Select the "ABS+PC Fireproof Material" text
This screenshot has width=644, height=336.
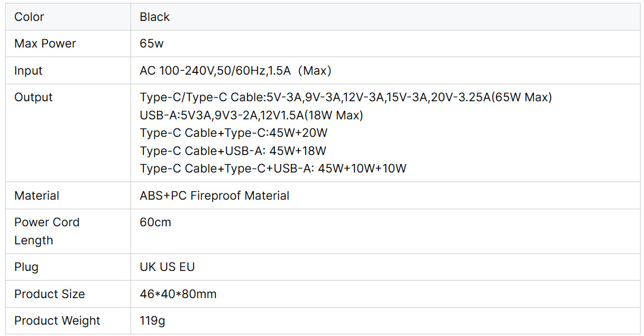click(215, 196)
